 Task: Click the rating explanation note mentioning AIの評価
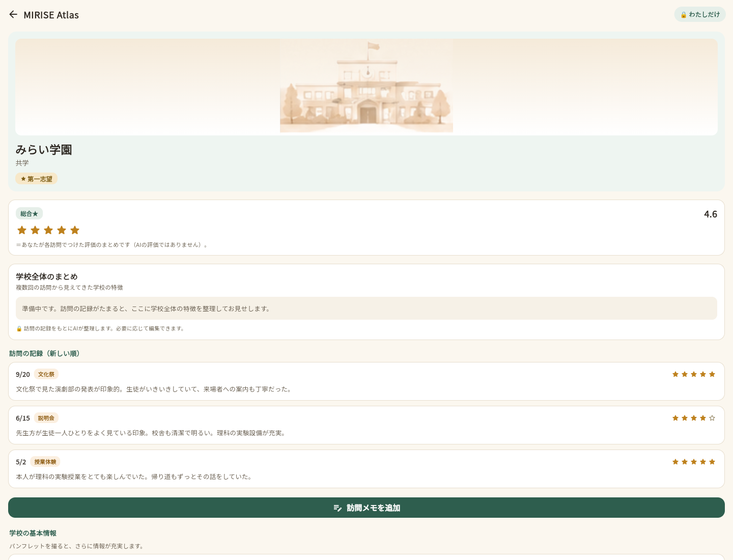coord(111,245)
